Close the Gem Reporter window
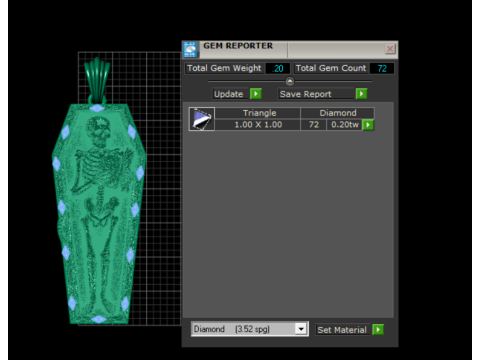 pos(390,49)
